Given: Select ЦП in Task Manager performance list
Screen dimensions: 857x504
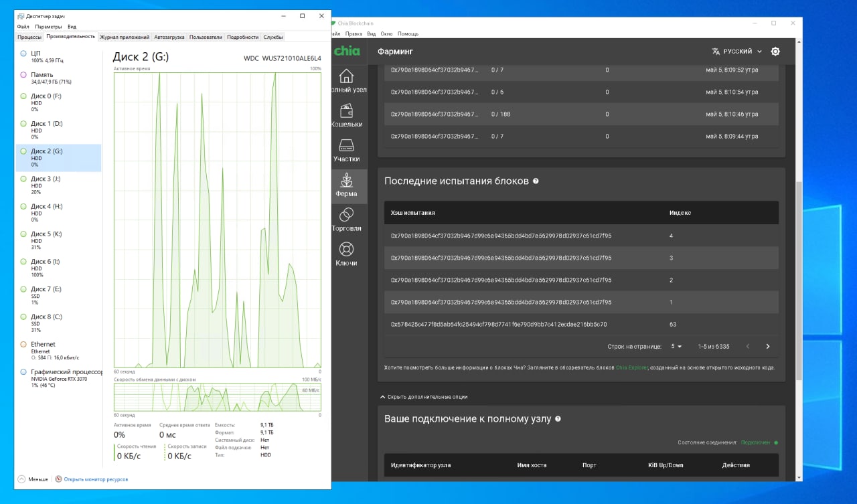Looking at the screenshot, I should click(x=59, y=56).
